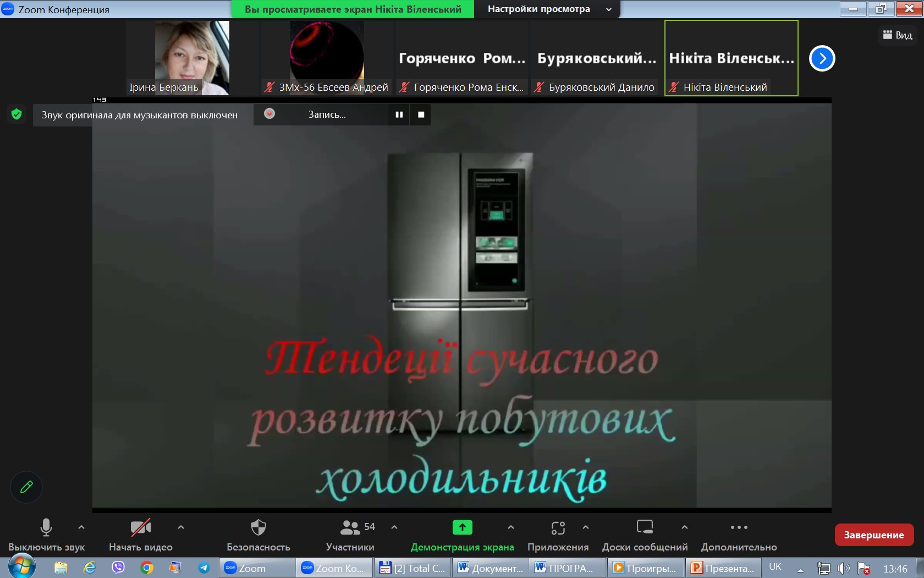This screenshot has width=924, height=578.
Task: Switch to Документ Word taskbar window
Action: 491,568
